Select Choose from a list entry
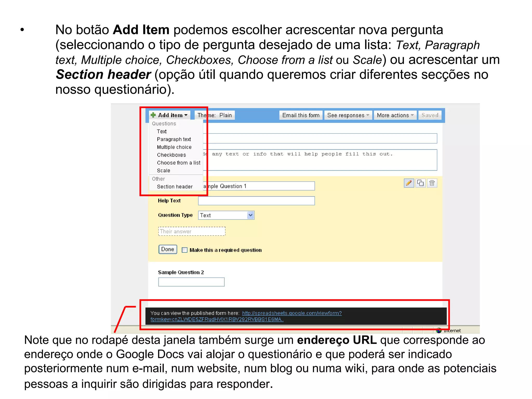 [x=178, y=163]
